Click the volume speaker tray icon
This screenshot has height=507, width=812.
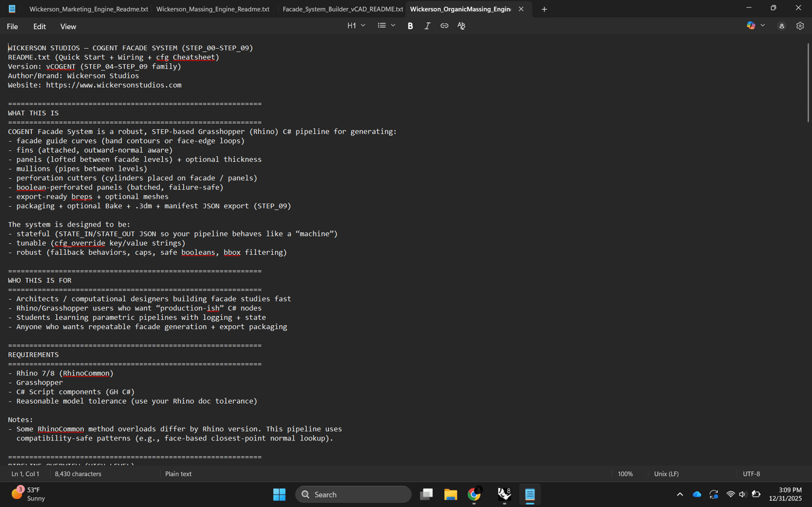coord(743,495)
